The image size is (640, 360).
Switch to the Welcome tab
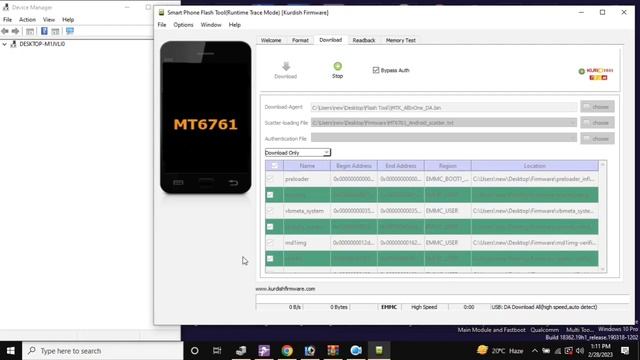click(x=271, y=40)
